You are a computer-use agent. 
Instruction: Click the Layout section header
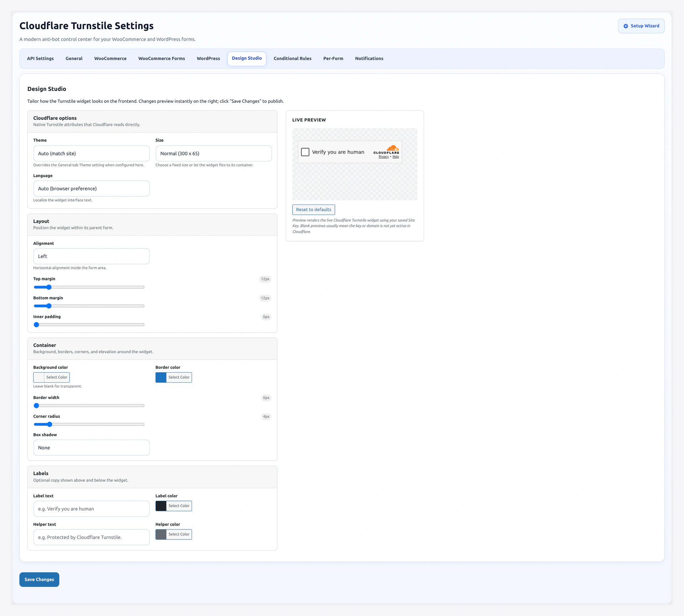(152, 224)
